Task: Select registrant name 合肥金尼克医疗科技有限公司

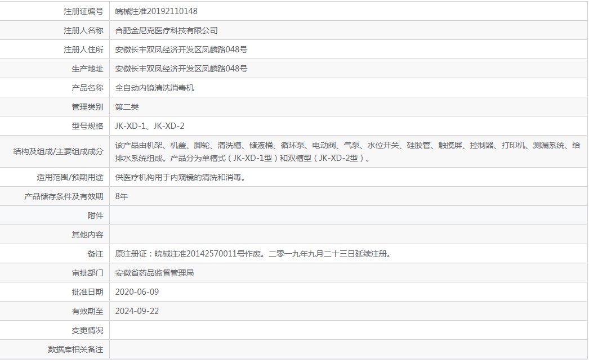Action: (166, 30)
